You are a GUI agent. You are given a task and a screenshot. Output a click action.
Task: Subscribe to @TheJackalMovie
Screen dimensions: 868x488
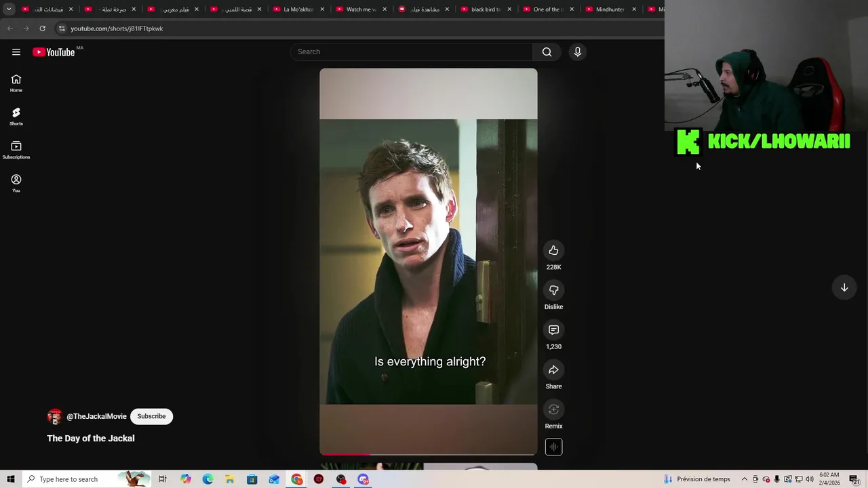(151, 416)
